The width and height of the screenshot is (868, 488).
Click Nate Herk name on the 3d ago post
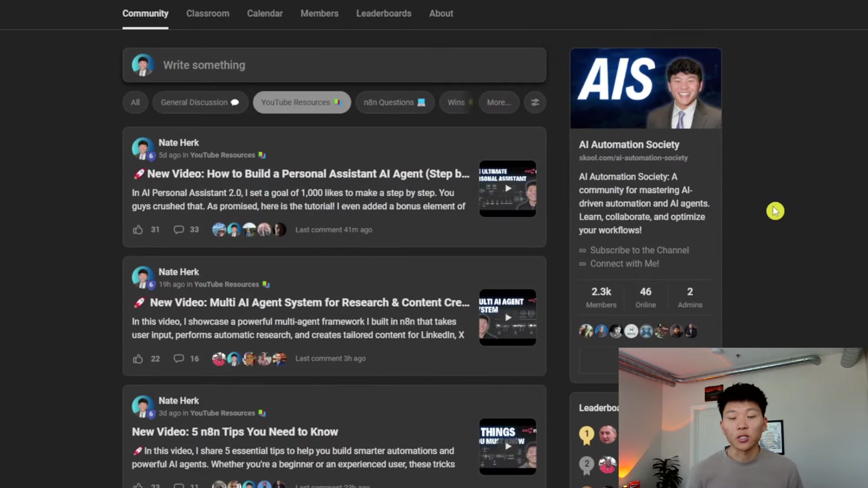tap(179, 401)
